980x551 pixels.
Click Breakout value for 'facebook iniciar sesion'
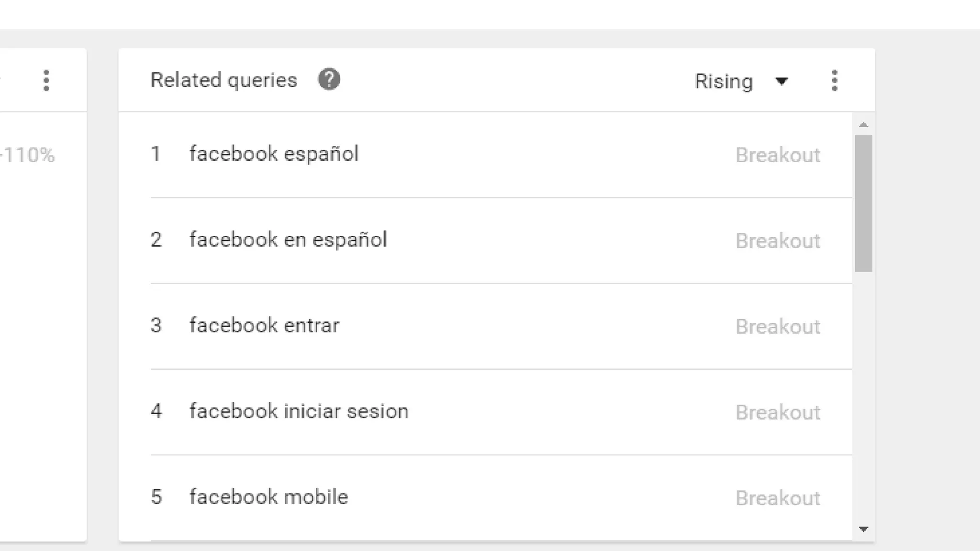pos(778,412)
